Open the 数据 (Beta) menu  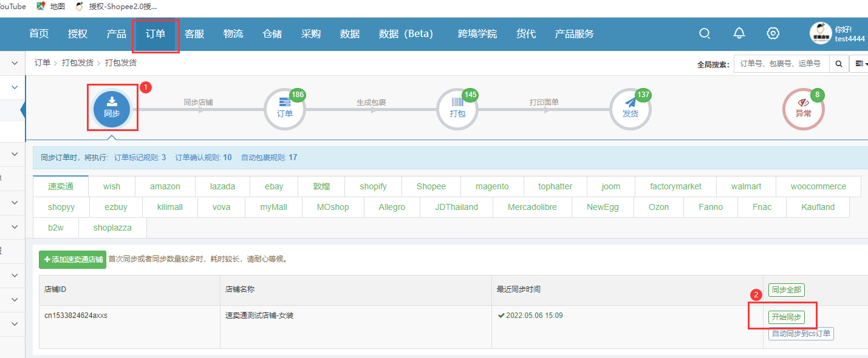(406, 34)
